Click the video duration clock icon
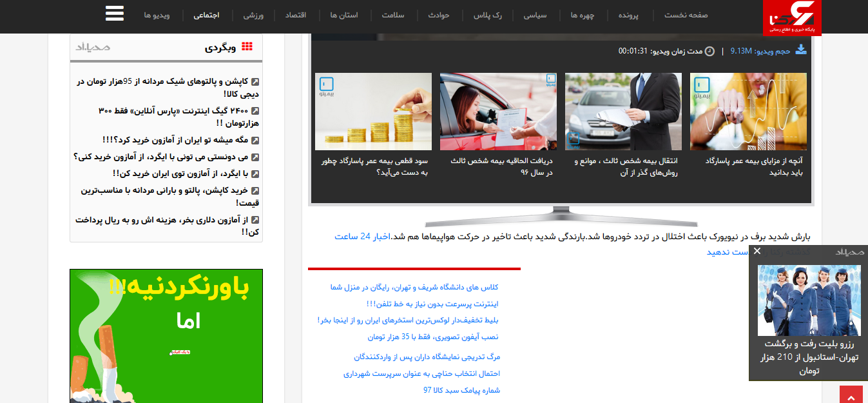Image resolution: width=868 pixels, height=403 pixels. point(709,51)
